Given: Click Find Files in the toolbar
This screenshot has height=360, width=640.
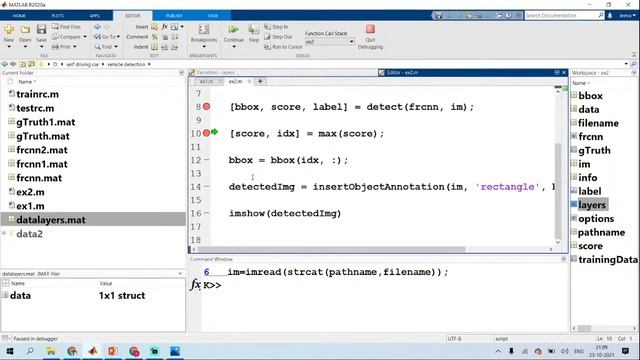Looking at the screenshot, I should [66, 27].
